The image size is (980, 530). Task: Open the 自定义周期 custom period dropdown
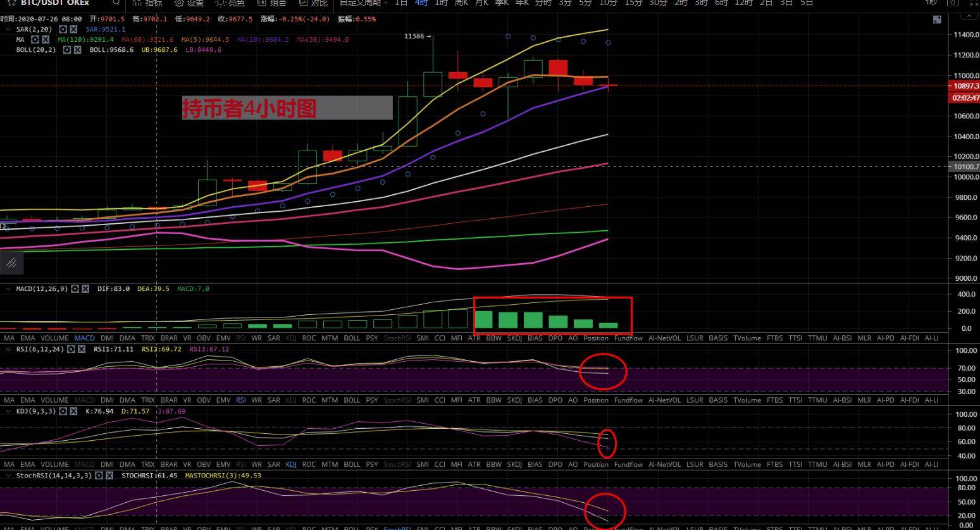(364, 3)
